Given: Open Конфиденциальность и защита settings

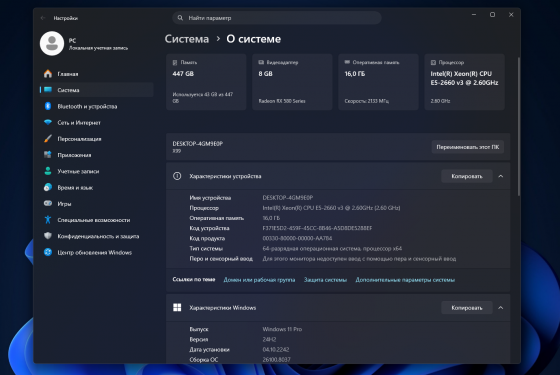Looking at the screenshot, I should coord(97,236).
